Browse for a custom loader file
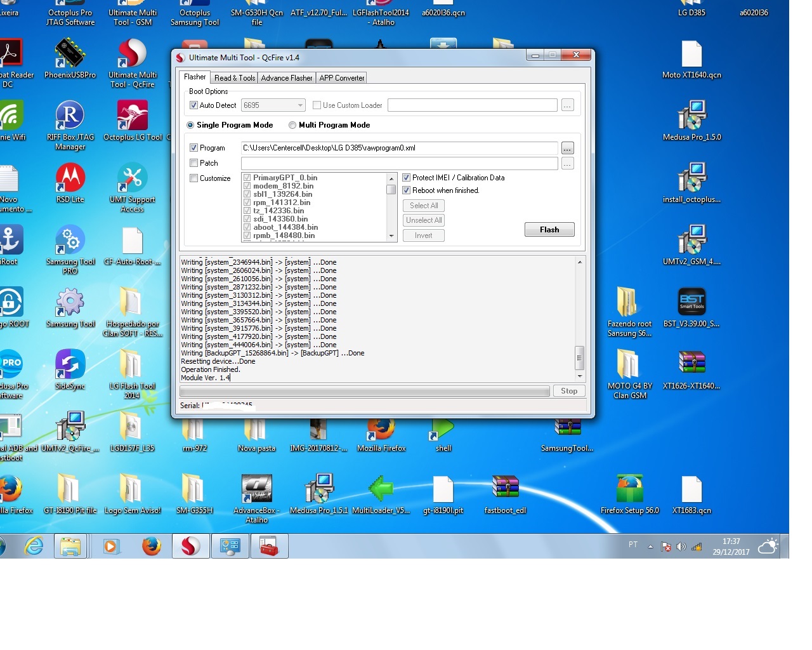The image size is (812, 650). click(x=567, y=105)
